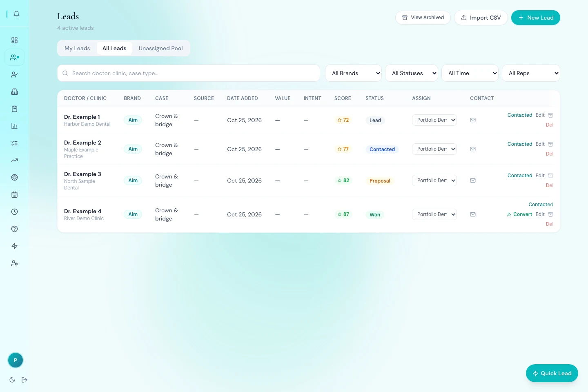Open the All Time filter dropdown
Viewport: 588px width, 392px height.
coord(470,73)
